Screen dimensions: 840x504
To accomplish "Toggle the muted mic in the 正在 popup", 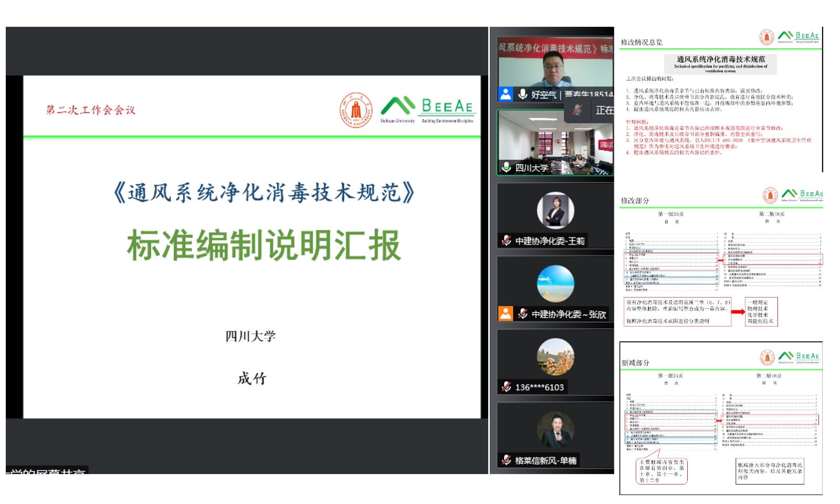I will pyautogui.click(x=577, y=110).
